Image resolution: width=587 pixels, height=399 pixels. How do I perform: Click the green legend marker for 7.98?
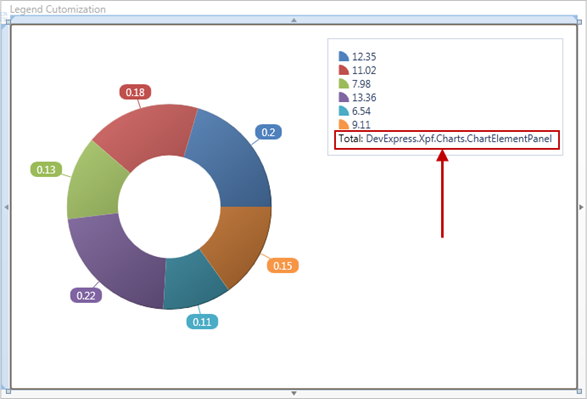coord(344,83)
